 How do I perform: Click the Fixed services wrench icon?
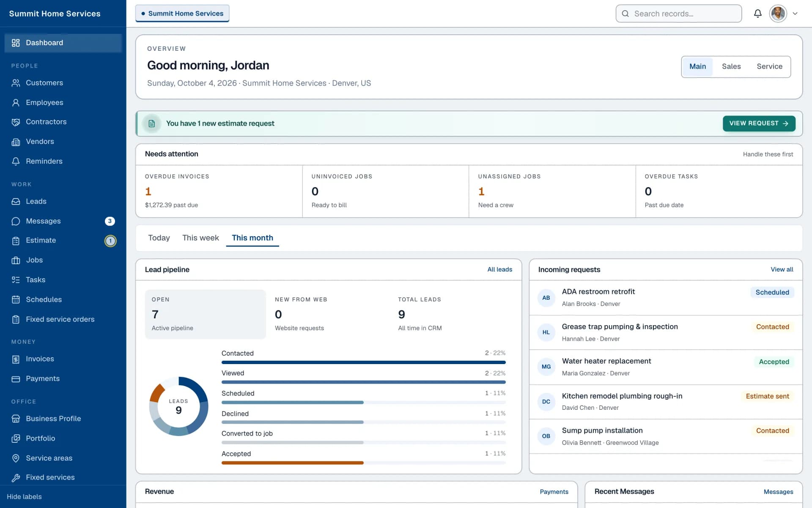[x=16, y=478]
